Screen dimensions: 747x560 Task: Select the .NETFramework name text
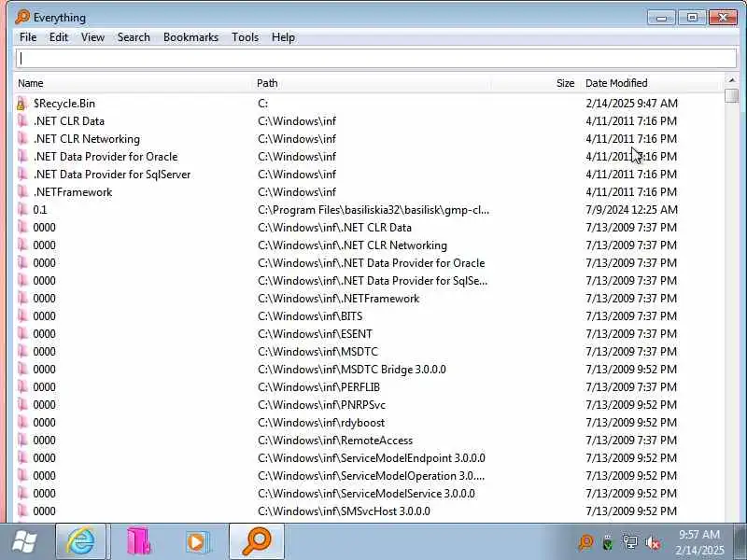point(73,192)
